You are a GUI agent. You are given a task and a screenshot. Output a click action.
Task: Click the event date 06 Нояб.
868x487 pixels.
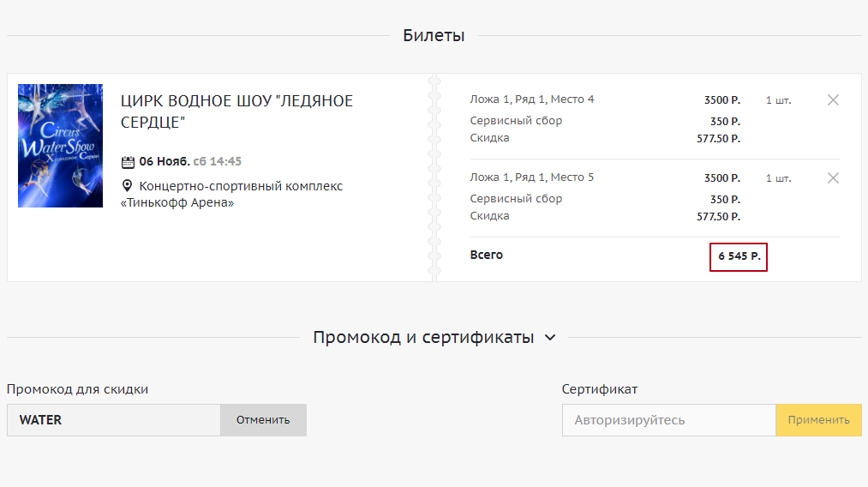click(x=165, y=161)
